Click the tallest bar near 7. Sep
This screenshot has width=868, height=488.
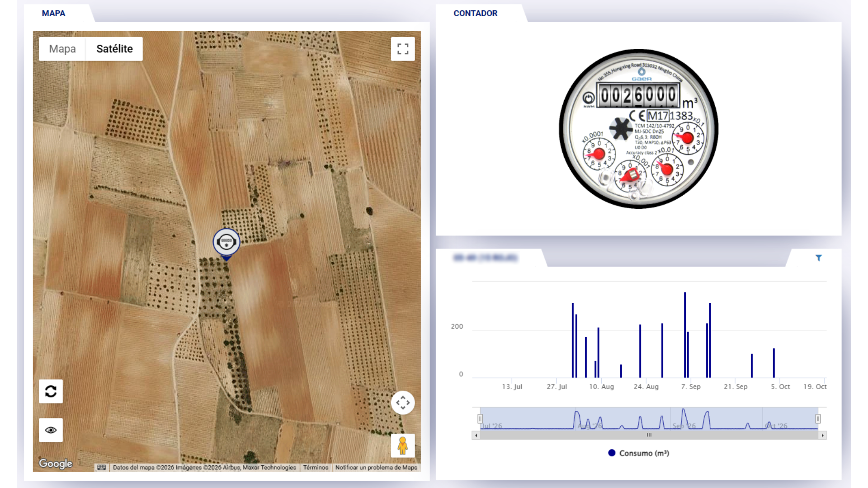[685, 335]
